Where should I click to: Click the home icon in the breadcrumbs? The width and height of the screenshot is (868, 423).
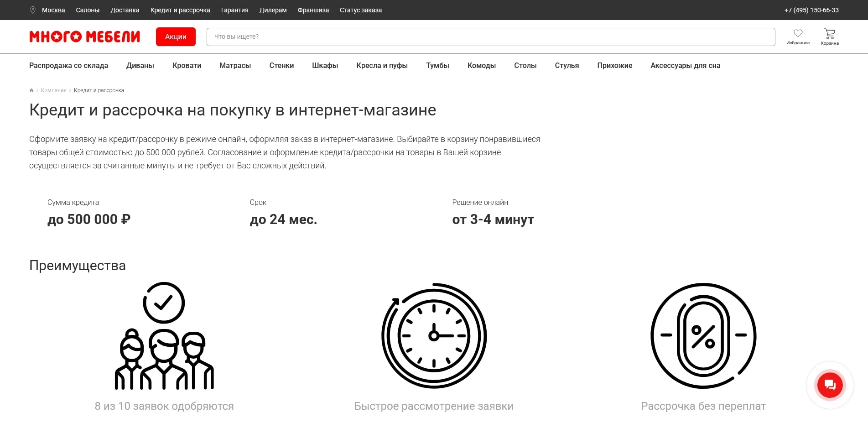31,90
